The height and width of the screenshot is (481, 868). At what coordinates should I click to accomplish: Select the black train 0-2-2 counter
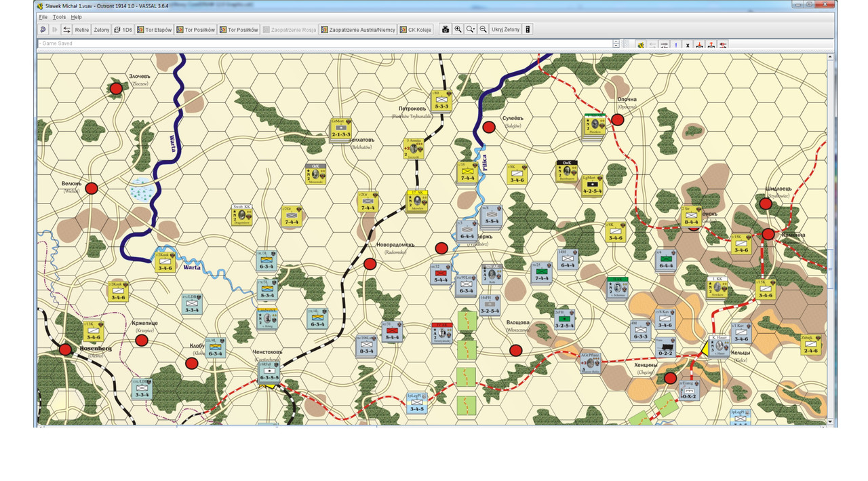[665, 347]
